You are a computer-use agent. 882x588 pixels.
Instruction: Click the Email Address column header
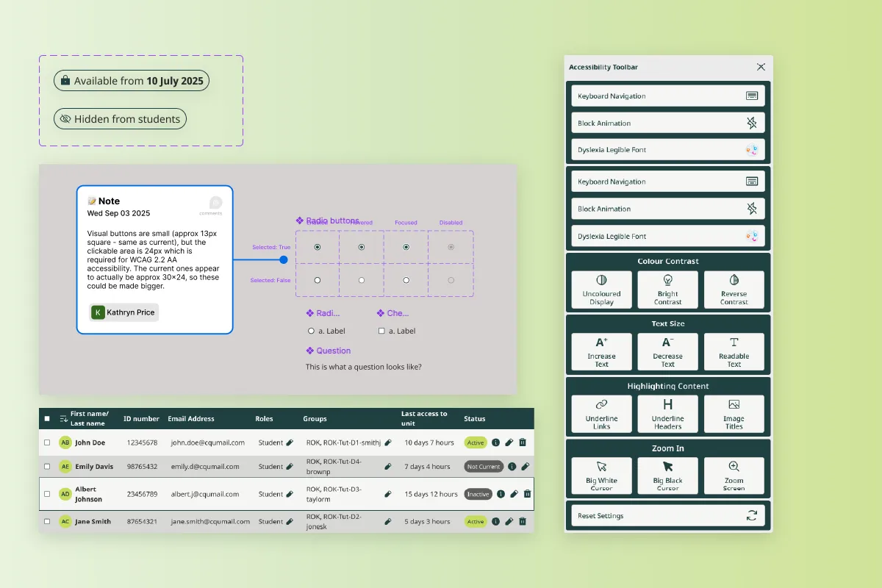pos(191,419)
